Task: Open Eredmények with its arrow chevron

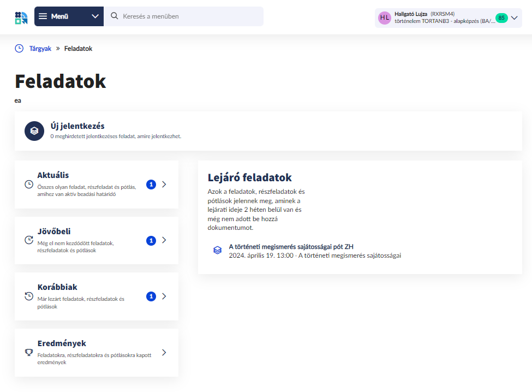Action: 164,352
